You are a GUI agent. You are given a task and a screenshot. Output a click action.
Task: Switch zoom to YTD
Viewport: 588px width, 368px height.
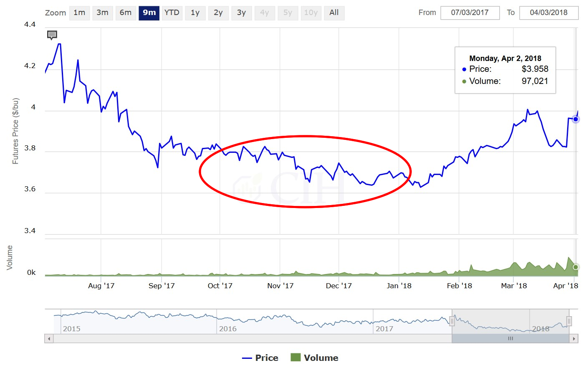172,13
